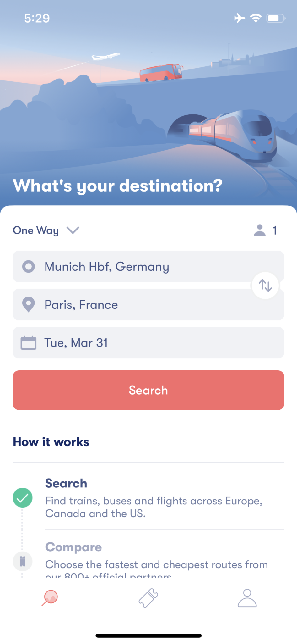
Task: Edit the Paris, France destination field
Action: click(x=148, y=304)
